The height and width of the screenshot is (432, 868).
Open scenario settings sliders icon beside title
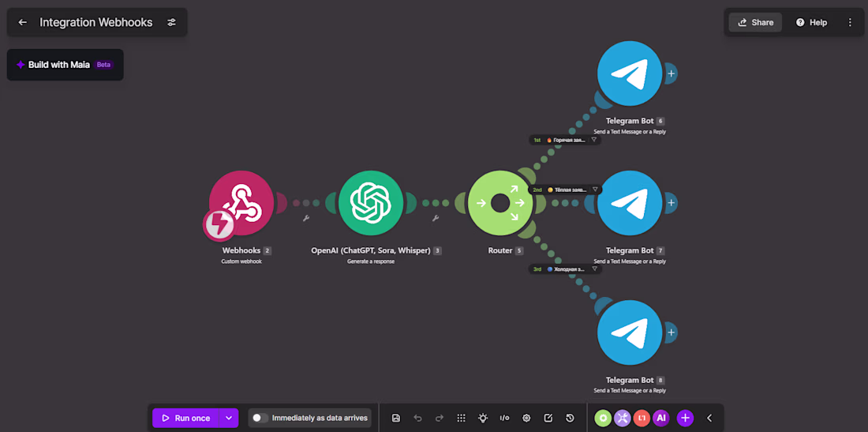pos(171,23)
